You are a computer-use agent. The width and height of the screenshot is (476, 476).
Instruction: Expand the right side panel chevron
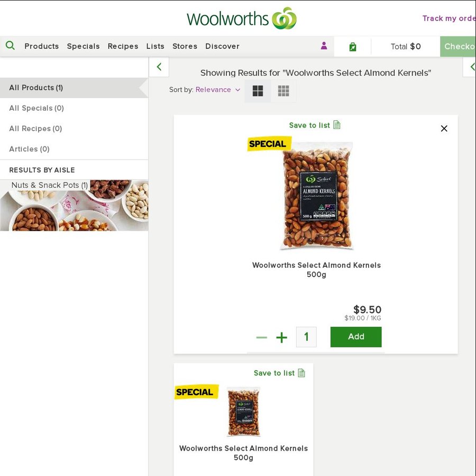click(x=471, y=67)
